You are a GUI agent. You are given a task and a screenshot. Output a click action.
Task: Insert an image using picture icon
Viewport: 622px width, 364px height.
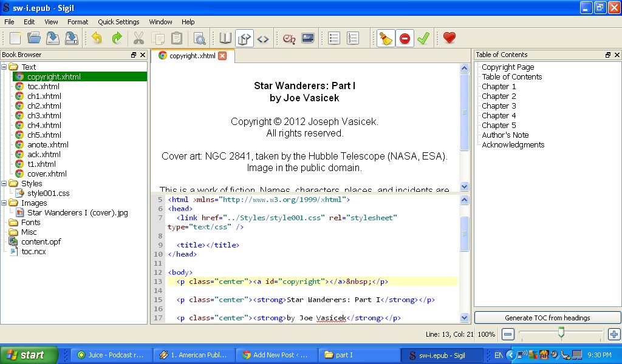[308, 38]
